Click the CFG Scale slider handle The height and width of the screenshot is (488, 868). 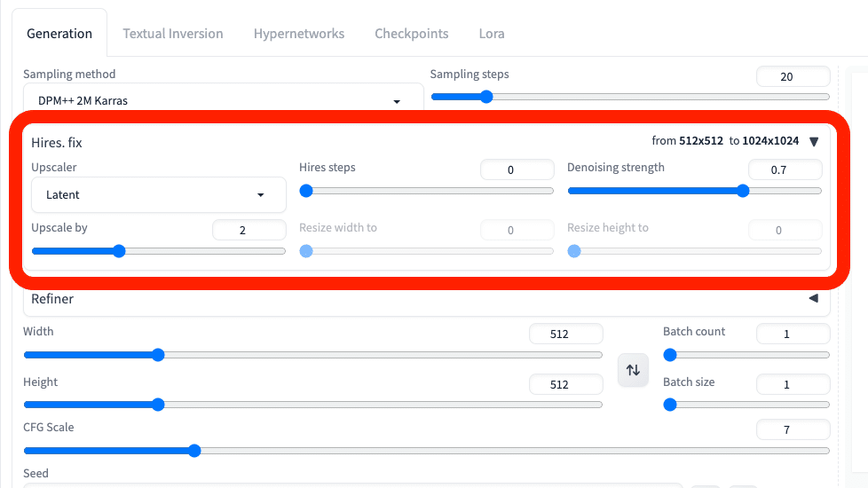click(x=194, y=451)
